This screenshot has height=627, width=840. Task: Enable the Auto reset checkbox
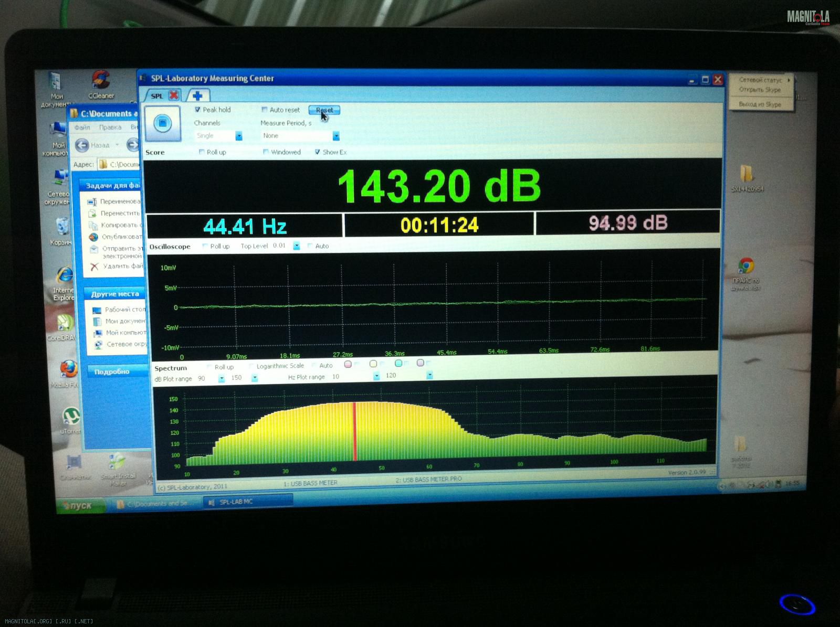(265, 110)
